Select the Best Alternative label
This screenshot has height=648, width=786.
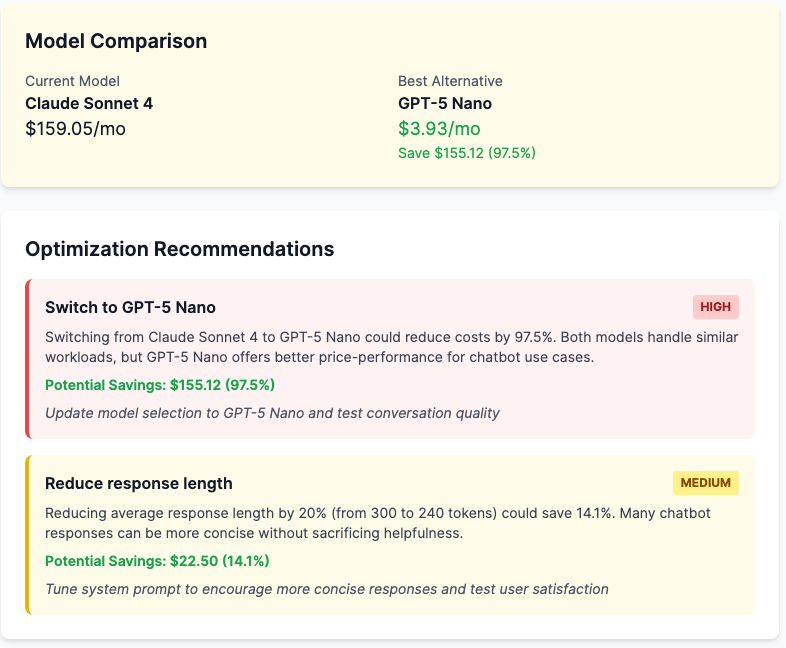450,81
